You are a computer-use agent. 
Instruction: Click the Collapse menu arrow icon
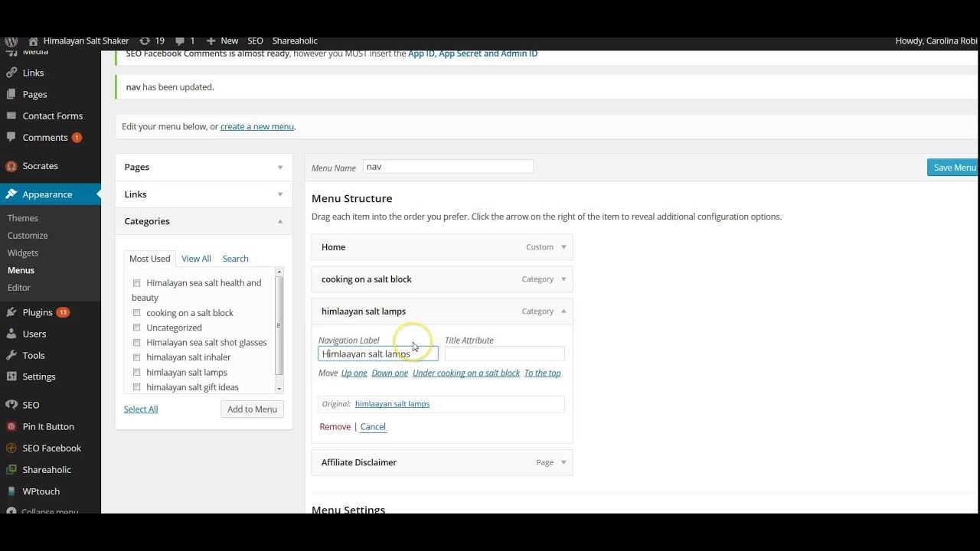tap(11, 511)
